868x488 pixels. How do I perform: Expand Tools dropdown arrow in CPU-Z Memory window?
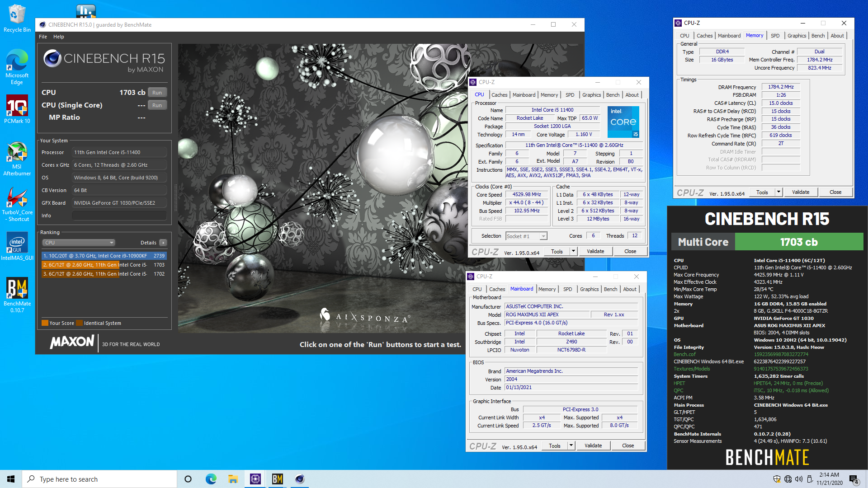(x=778, y=192)
